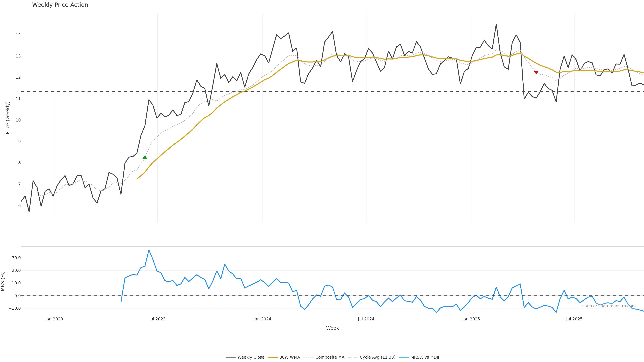
Task: Open the source: sharemaestro.com link text
Action: point(609,306)
